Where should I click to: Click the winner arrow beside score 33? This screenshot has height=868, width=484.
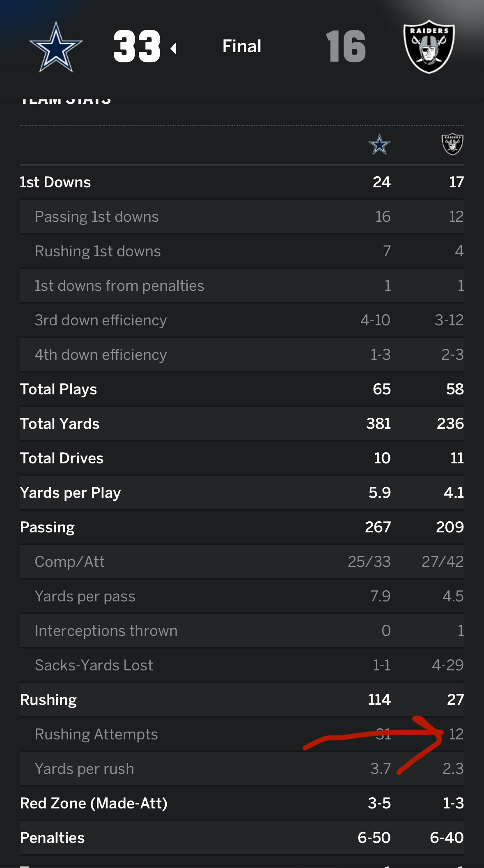click(174, 48)
